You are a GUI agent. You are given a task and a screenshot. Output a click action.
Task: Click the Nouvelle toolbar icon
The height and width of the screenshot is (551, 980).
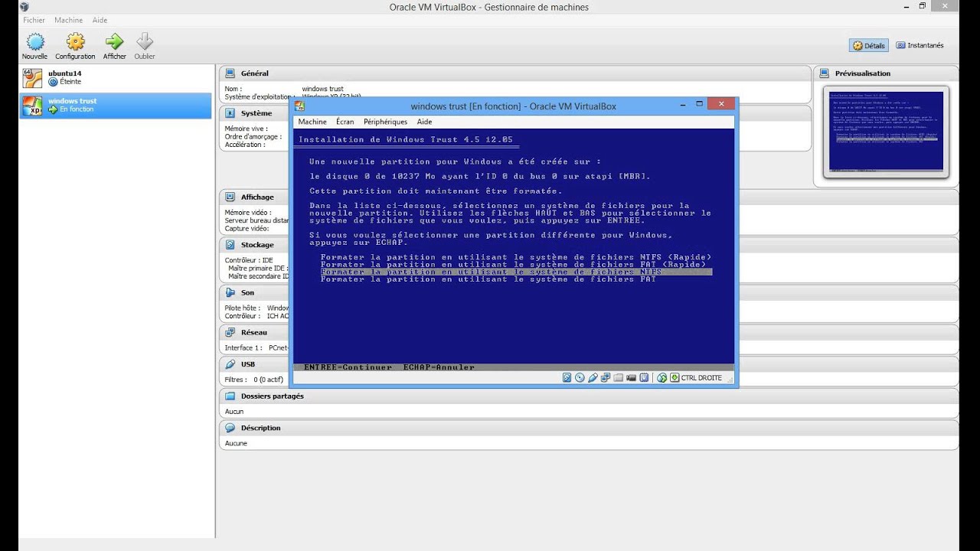34,41
